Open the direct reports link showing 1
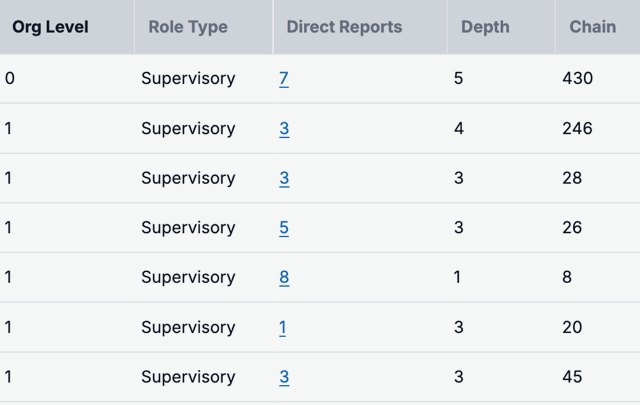 pos(283,328)
